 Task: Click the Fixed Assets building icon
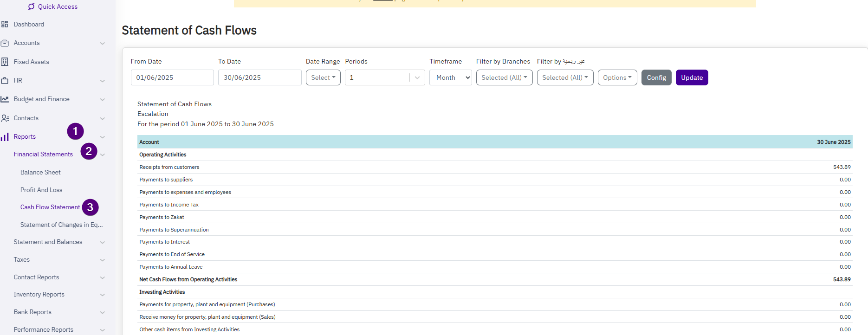click(x=5, y=62)
